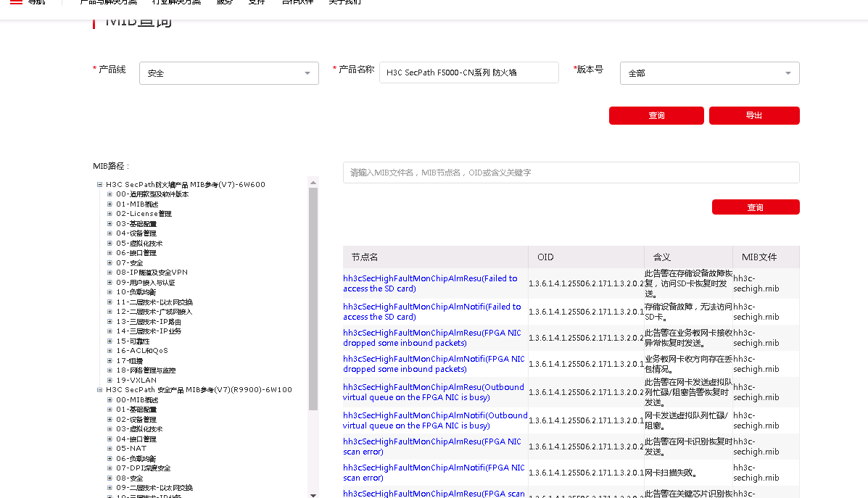The image size is (868, 498).
Task: Expand the 06-接口管理 tree node
Action: pyautogui.click(x=109, y=253)
